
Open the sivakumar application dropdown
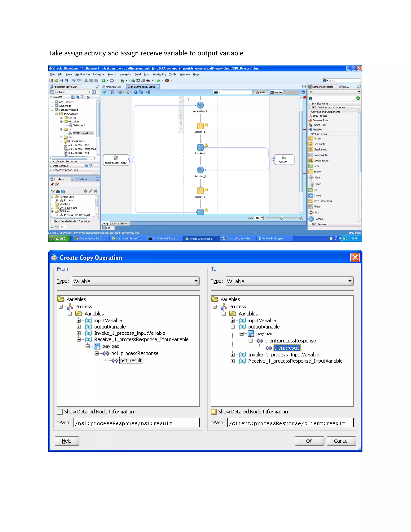coord(70,92)
